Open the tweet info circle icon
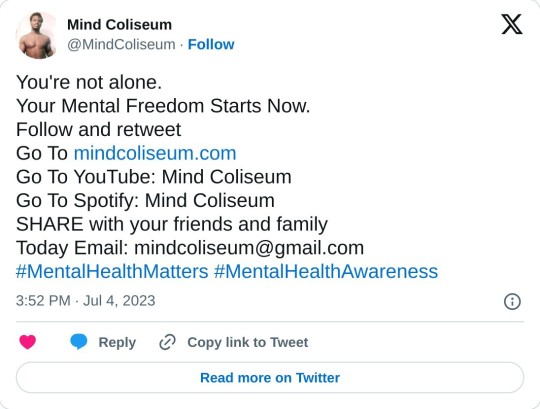This screenshot has width=540, height=409. point(512,302)
